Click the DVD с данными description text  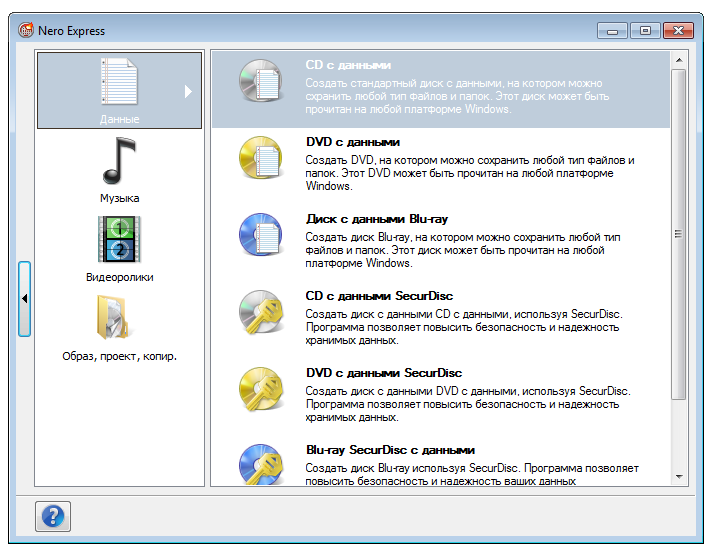pyautogui.click(x=470, y=173)
